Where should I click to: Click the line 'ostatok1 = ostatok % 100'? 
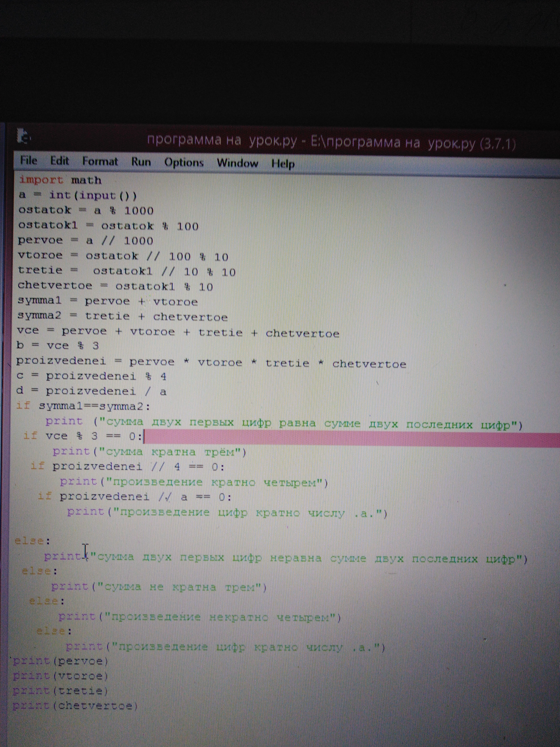coord(108,226)
